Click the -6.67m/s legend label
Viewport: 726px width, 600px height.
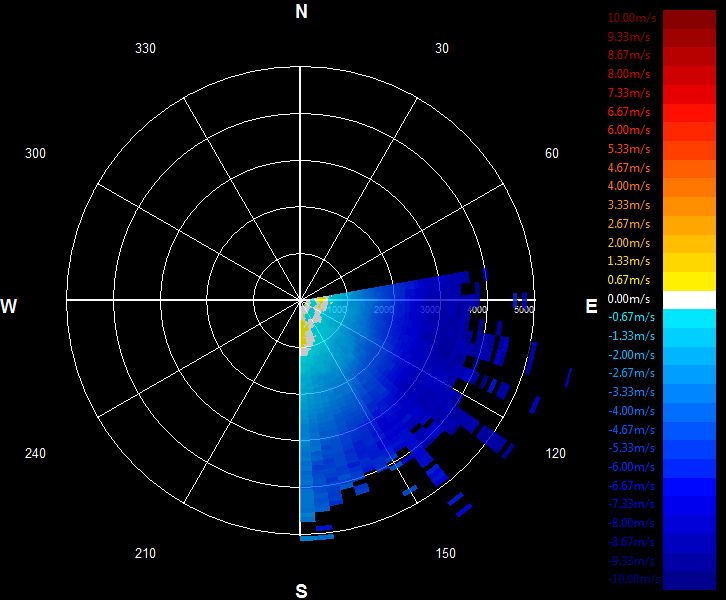pyautogui.click(x=631, y=486)
